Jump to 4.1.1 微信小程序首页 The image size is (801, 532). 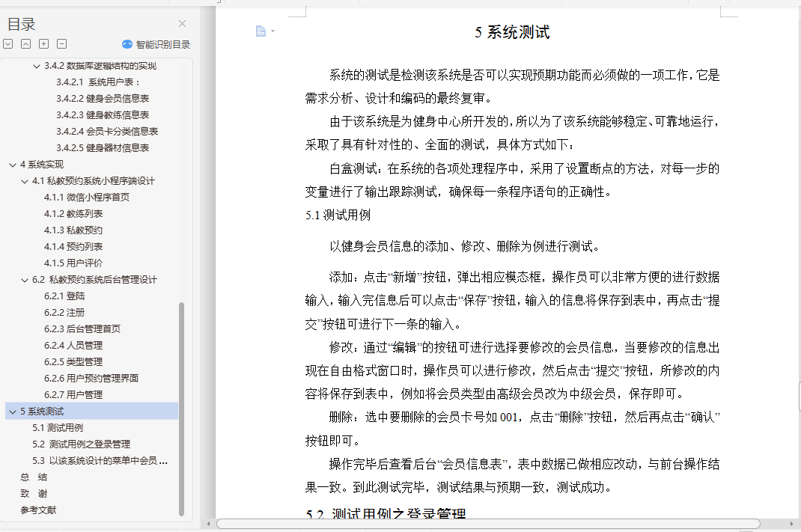(x=87, y=197)
